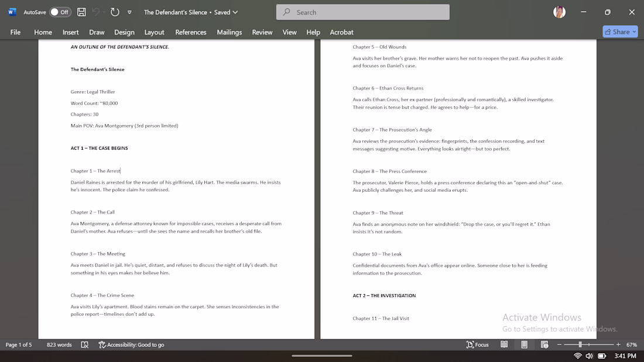The image size is (644, 362).
Task: Click the search magnifier icon
Action: pyautogui.click(x=287, y=12)
